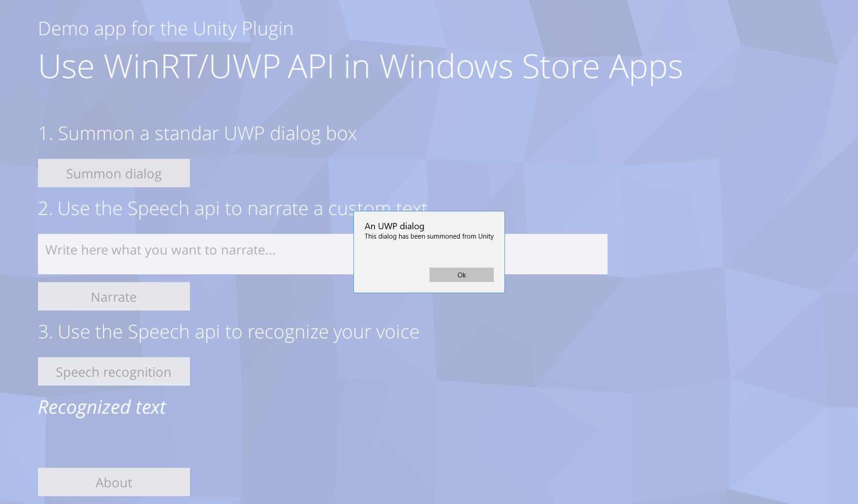Click the background to the right of the About button
This screenshot has width=858, height=504.
(313, 482)
